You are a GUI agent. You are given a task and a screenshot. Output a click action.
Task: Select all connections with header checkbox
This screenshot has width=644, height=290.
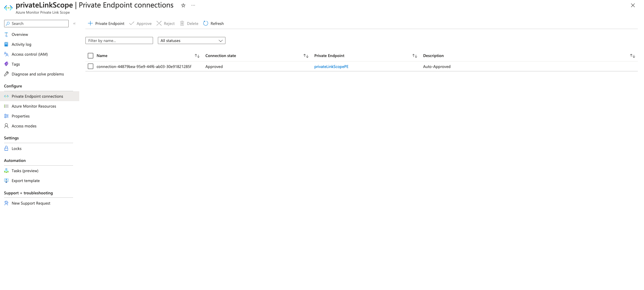91,56
